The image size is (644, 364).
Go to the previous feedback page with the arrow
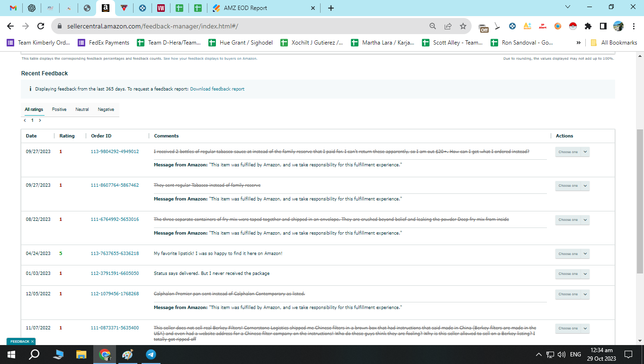[25, 120]
